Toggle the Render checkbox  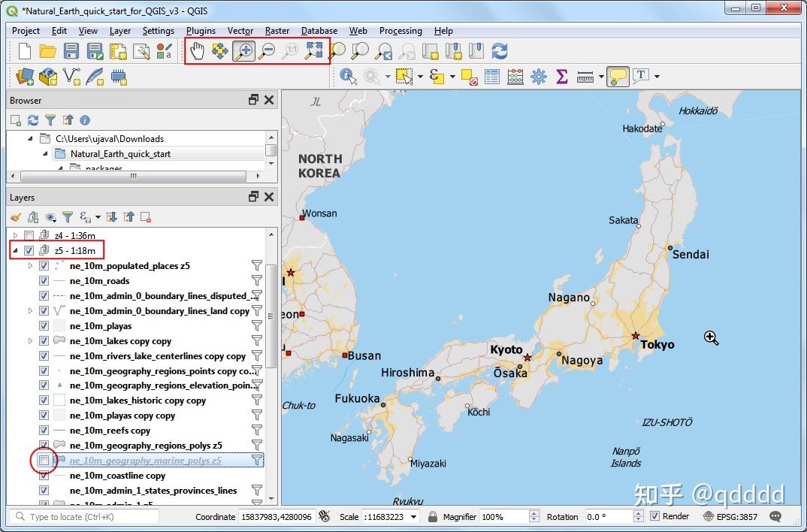pyautogui.click(x=654, y=516)
